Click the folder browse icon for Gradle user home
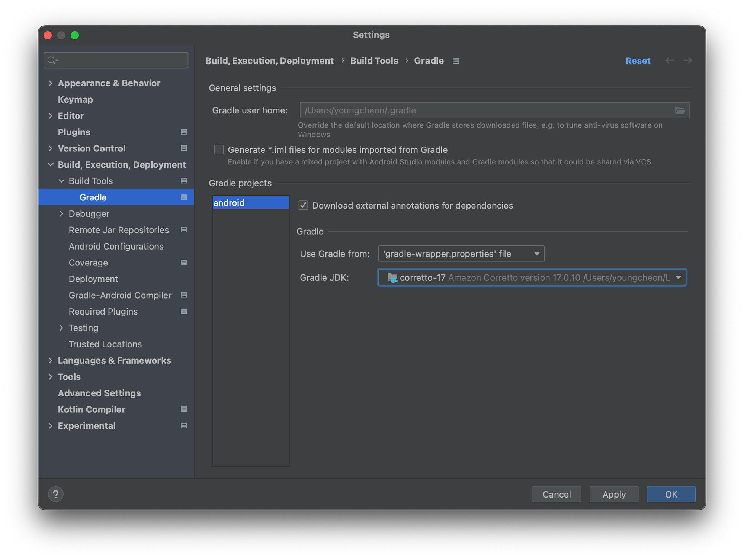 tap(680, 110)
